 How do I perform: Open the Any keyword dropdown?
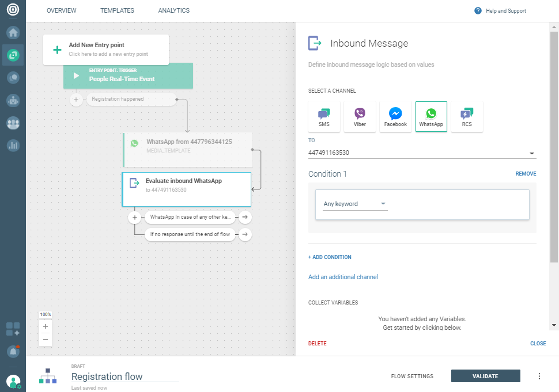point(354,204)
